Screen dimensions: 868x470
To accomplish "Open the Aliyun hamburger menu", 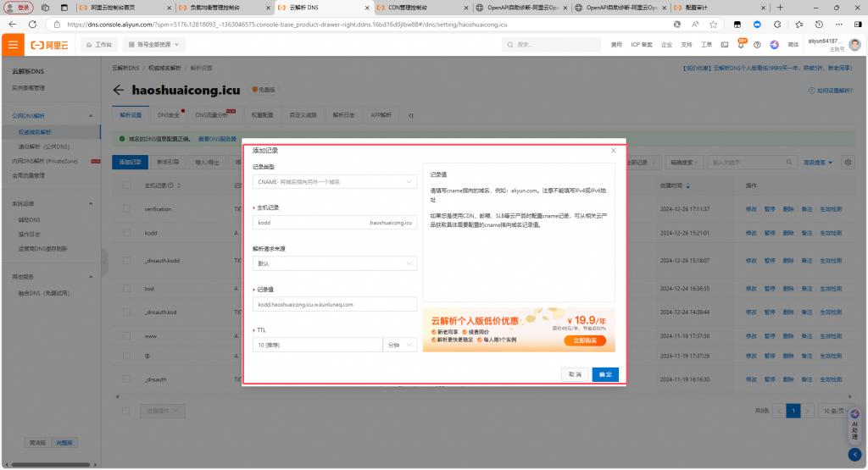I will 13,44.
